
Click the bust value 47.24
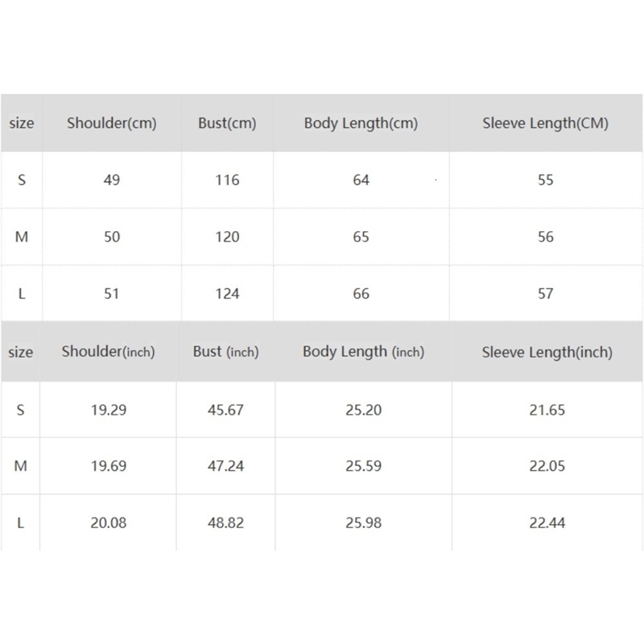click(x=226, y=466)
